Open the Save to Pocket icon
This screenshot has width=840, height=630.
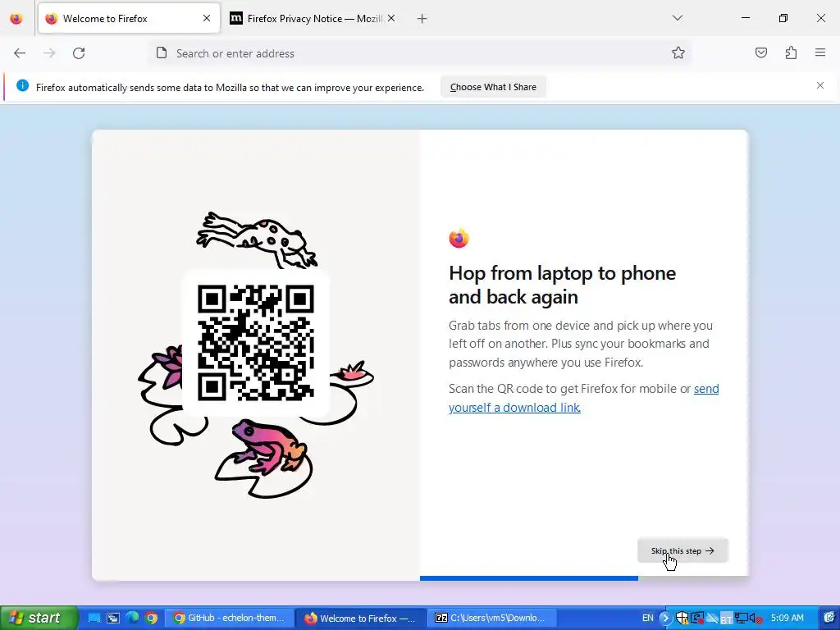tap(761, 52)
